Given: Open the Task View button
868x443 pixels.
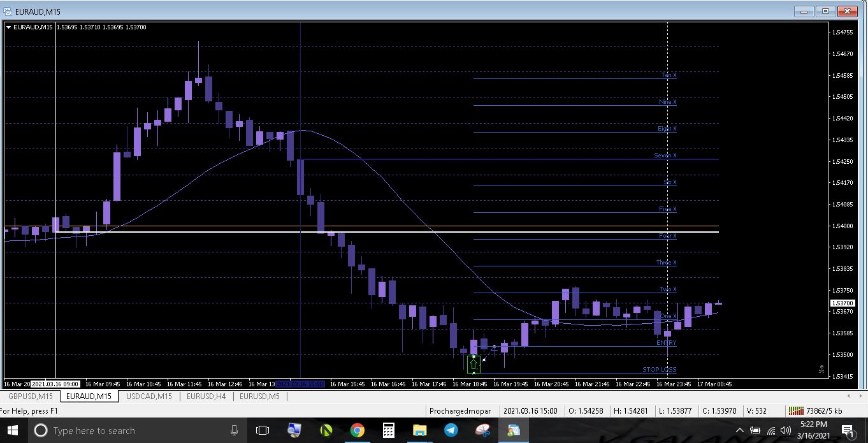Looking at the screenshot, I should click(262, 430).
